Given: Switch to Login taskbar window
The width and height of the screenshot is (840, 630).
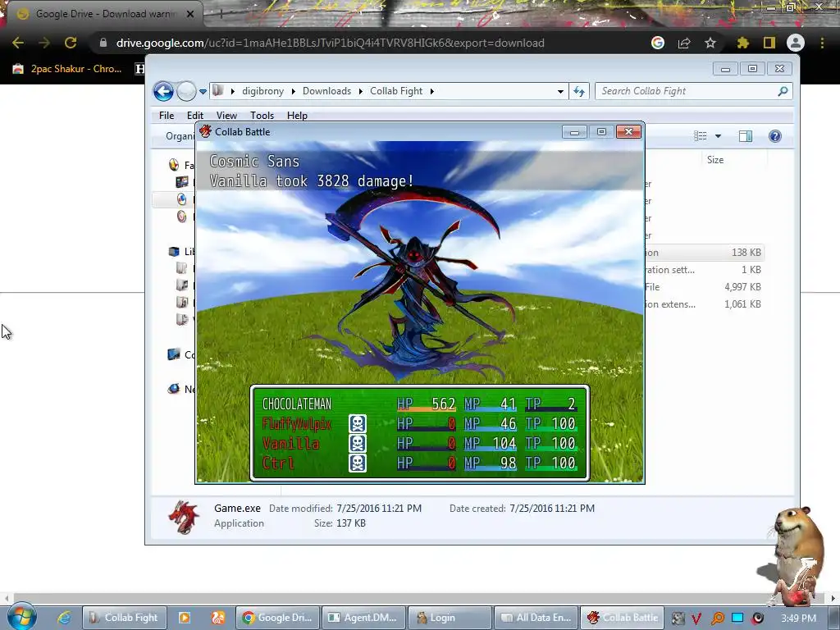Looking at the screenshot, I should point(450,618).
